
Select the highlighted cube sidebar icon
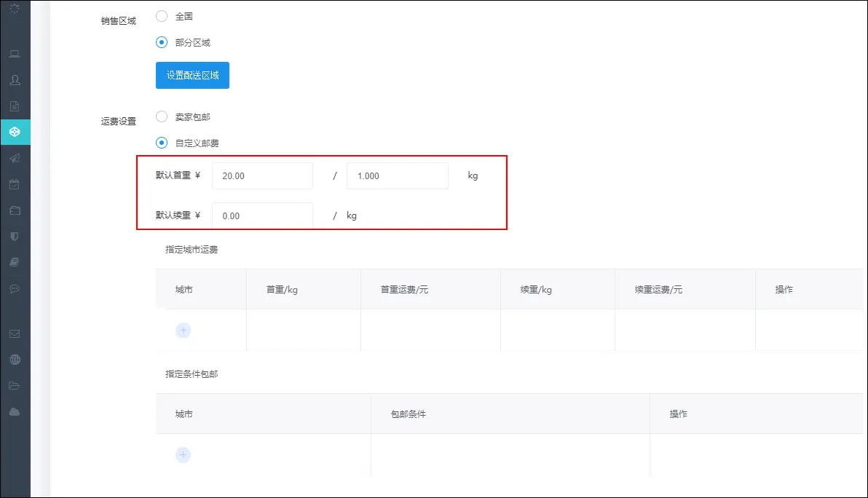[x=15, y=132]
